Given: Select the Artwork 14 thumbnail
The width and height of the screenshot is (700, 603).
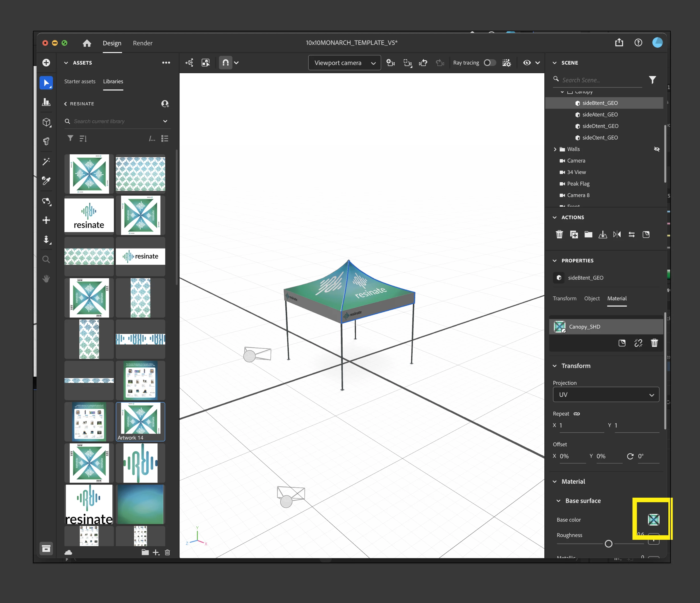Looking at the screenshot, I should pos(141,421).
